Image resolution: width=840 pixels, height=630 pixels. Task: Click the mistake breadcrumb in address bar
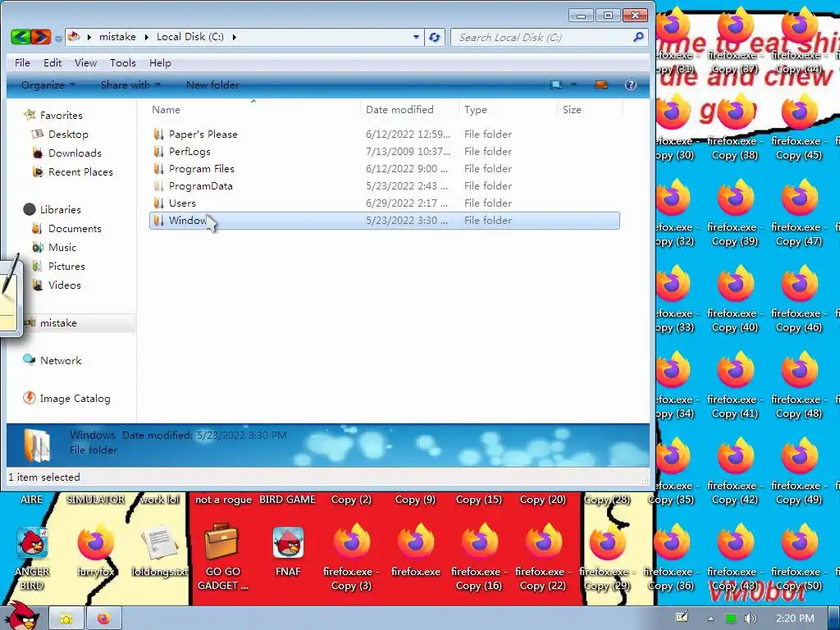click(x=117, y=37)
